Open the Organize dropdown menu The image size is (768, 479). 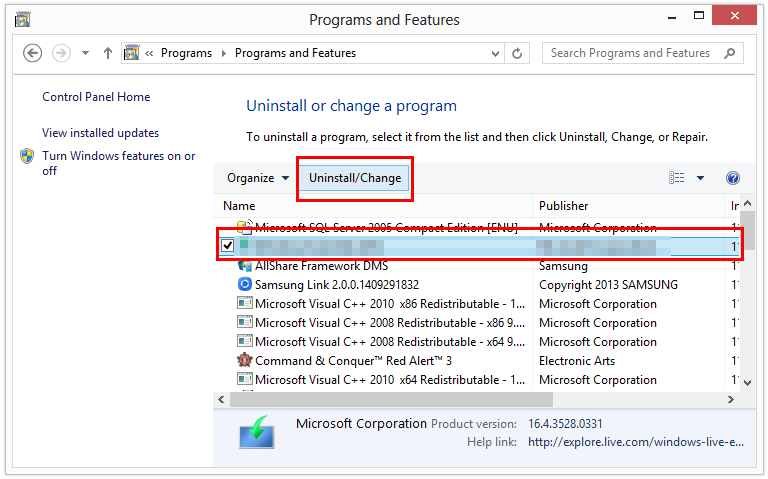point(258,178)
